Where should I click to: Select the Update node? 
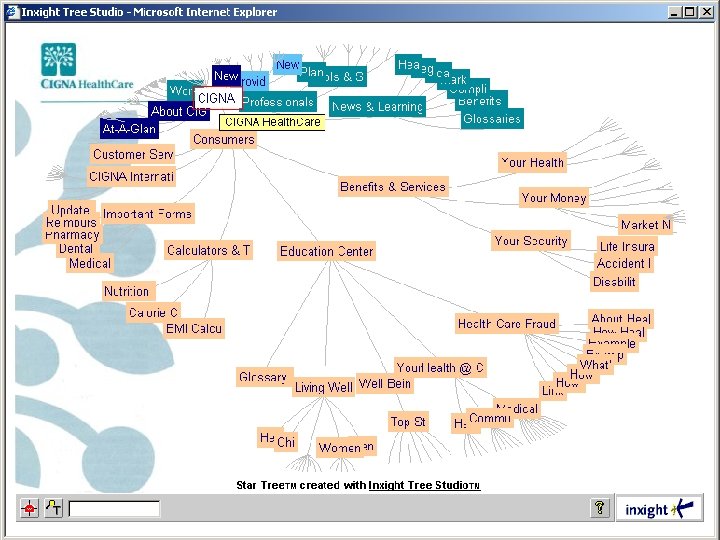(x=71, y=209)
